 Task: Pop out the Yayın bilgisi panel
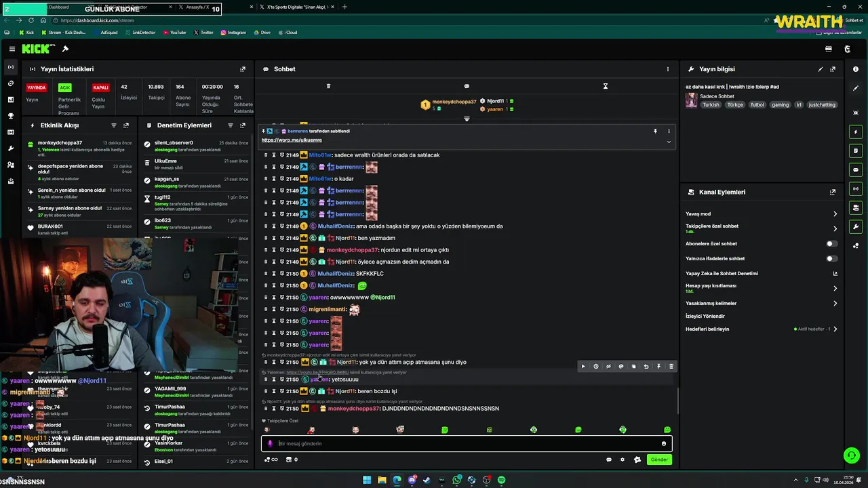pyautogui.click(x=833, y=69)
